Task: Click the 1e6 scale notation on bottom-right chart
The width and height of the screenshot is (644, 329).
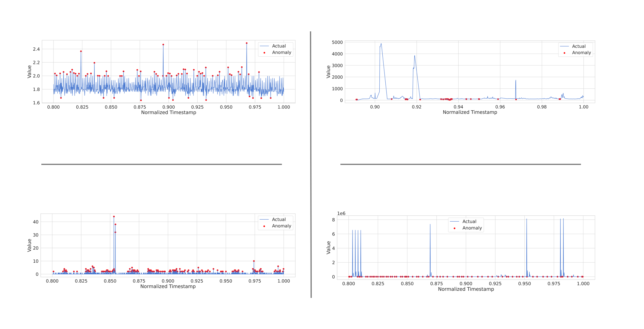Action: pyautogui.click(x=341, y=214)
